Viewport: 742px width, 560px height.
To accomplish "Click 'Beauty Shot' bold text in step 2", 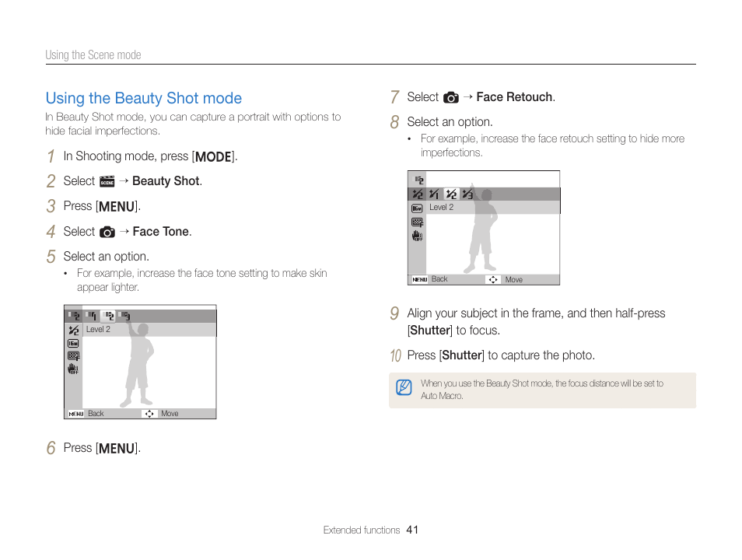I will click(x=166, y=181).
